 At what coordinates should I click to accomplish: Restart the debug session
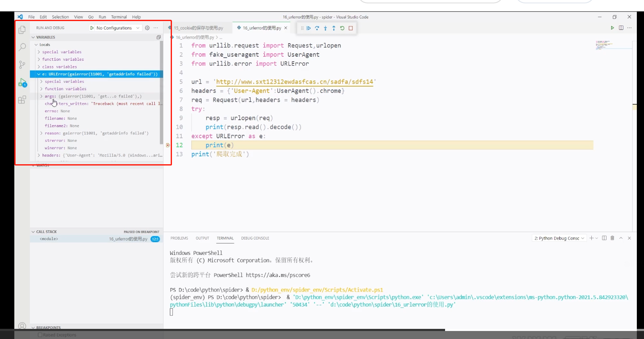coord(342,28)
